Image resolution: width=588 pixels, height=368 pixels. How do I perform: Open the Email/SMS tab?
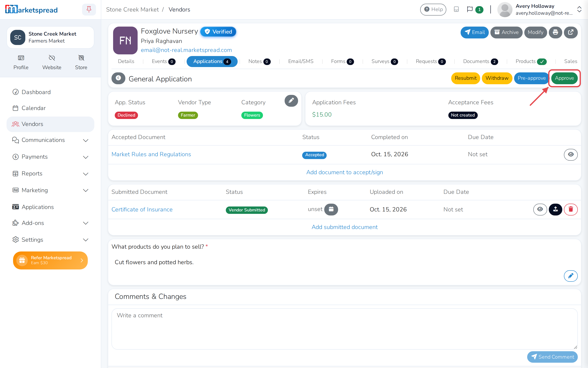point(301,61)
